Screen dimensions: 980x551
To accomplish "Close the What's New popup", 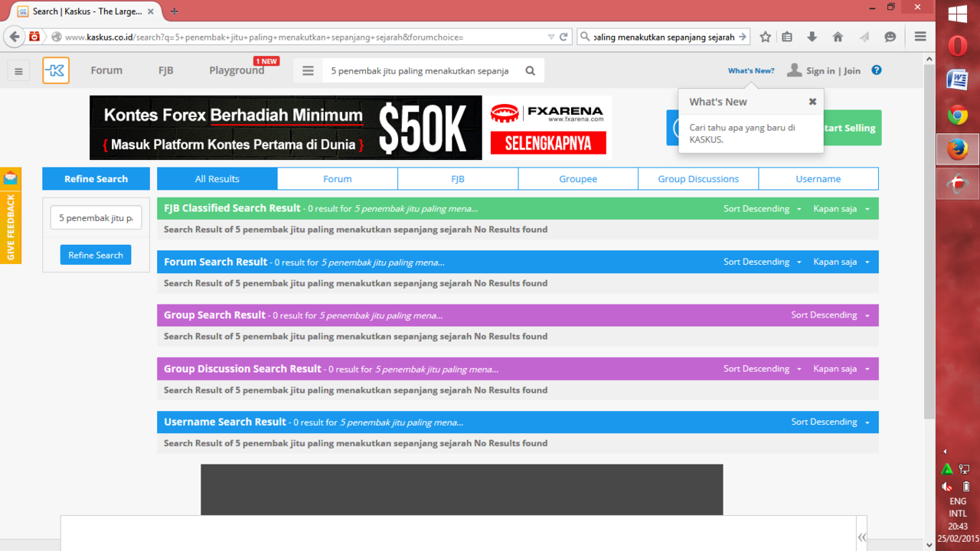I will click(x=812, y=101).
